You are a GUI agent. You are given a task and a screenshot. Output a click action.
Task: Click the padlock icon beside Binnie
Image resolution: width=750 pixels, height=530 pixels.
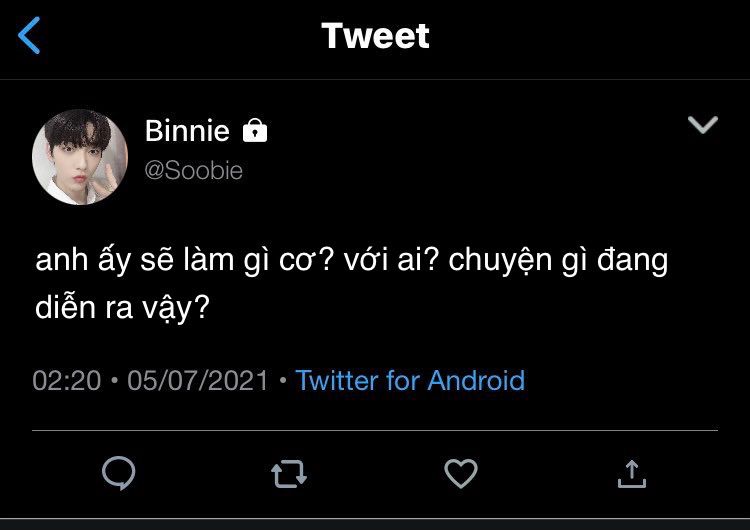pyautogui.click(x=255, y=130)
